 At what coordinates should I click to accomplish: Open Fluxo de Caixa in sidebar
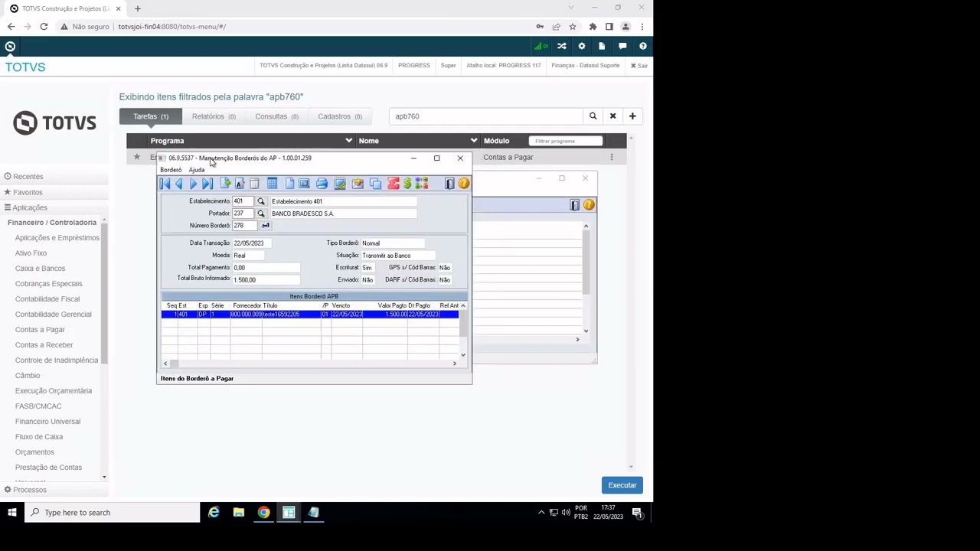pyautogui.click(x=39, y=437)
